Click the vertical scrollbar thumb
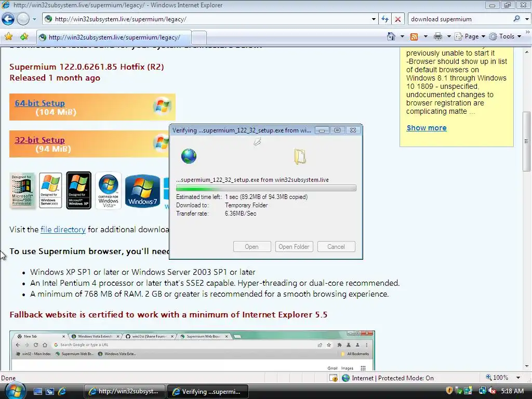532x399 pixels. coord(527,141)
